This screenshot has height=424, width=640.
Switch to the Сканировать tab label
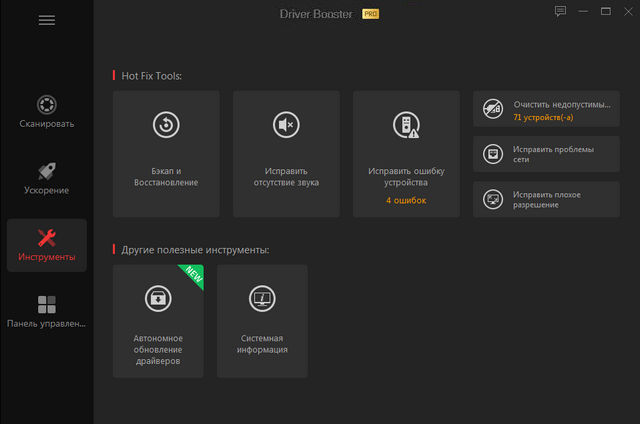46,124
